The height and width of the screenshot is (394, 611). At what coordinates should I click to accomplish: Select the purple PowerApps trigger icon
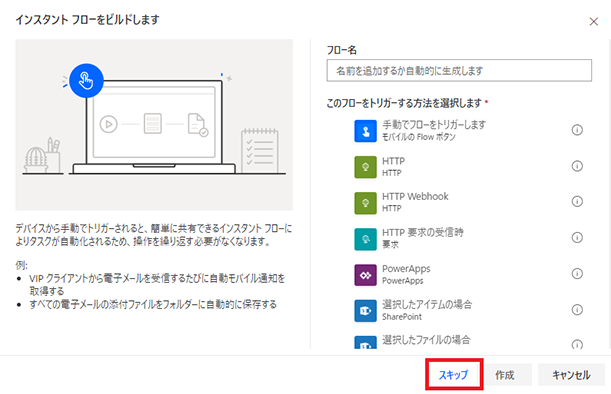[365, 275]
